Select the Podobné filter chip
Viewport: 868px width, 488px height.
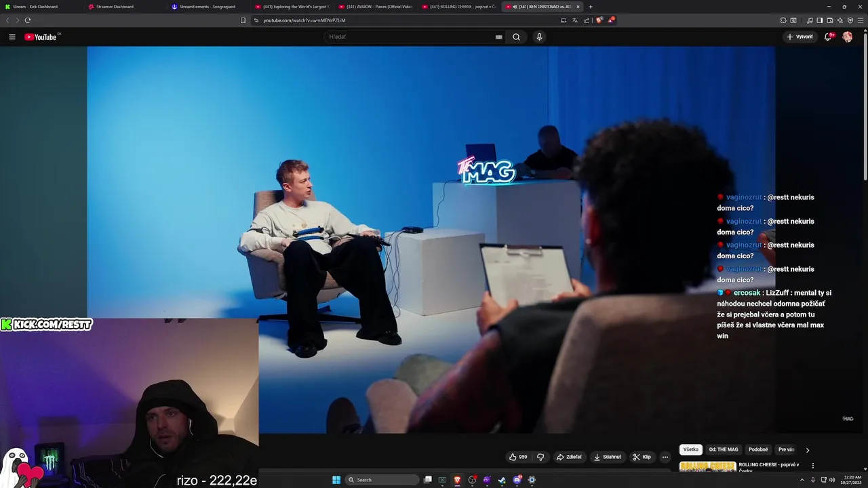758,450
